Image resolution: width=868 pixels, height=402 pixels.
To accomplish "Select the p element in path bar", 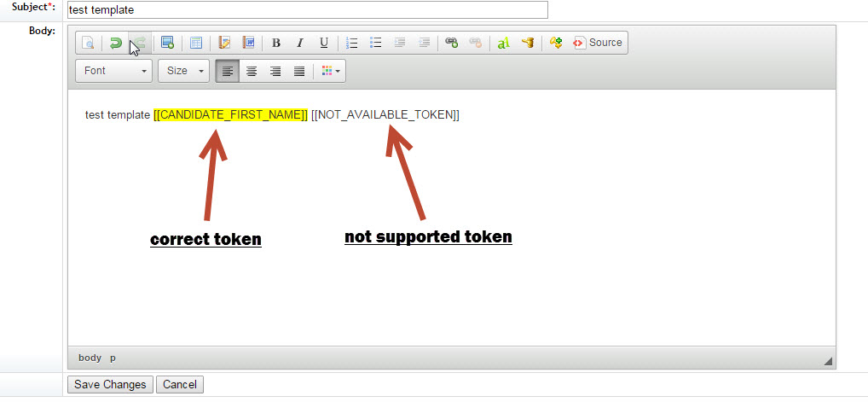I will coord(113,358).
